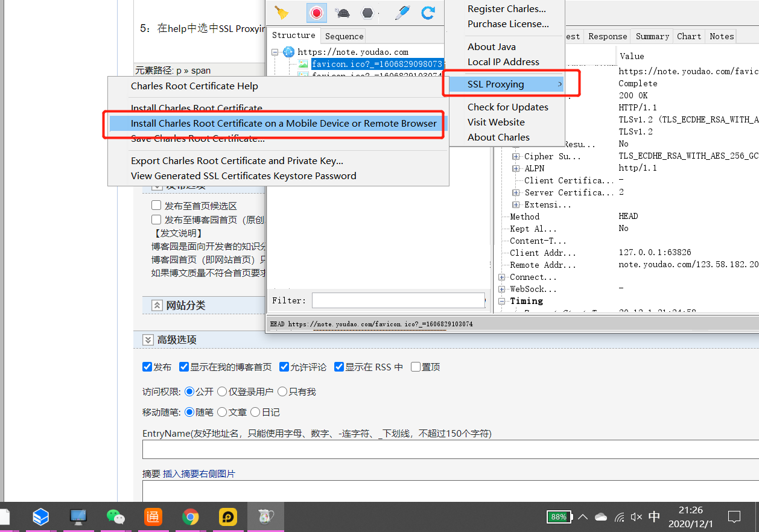Switch to the Sequence tab

click(344, 36)
